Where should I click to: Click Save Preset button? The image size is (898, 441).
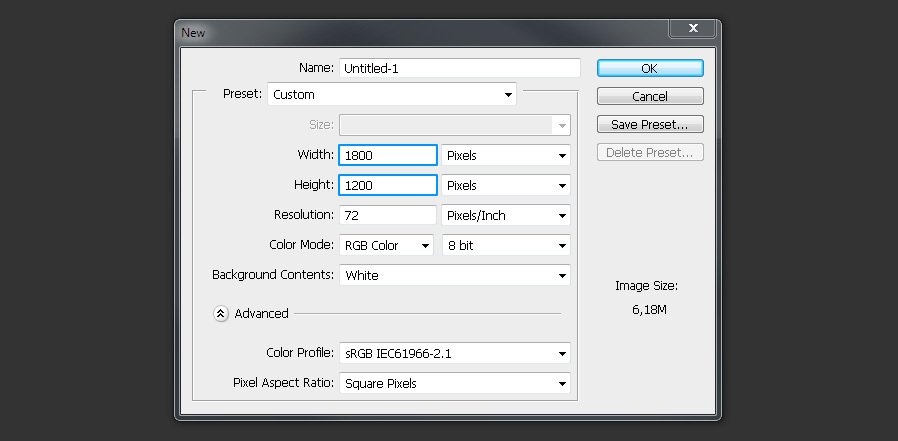tap(650, 124)
